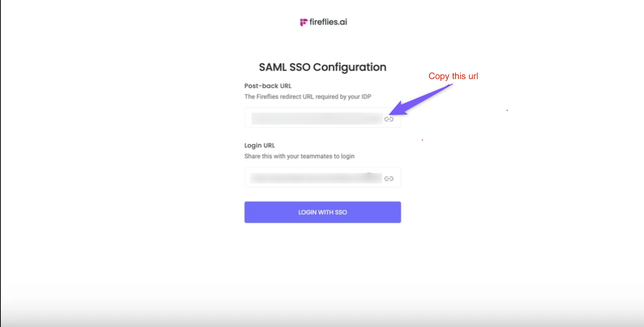The height and width of the screenshot is (327, 644).
Task: Click the Fireflies logo mark icon
Action: (x=303, y=22)
